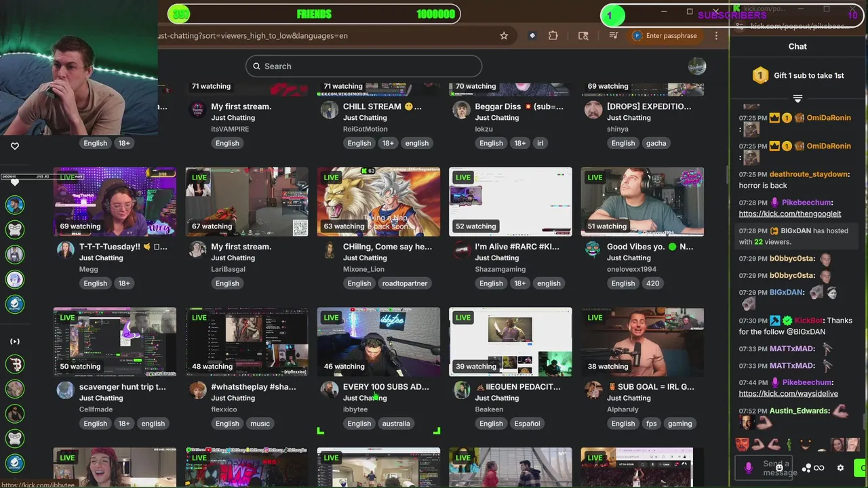Click Alpharuly's channel avatar
868x488 pixels.
point(593,390)
